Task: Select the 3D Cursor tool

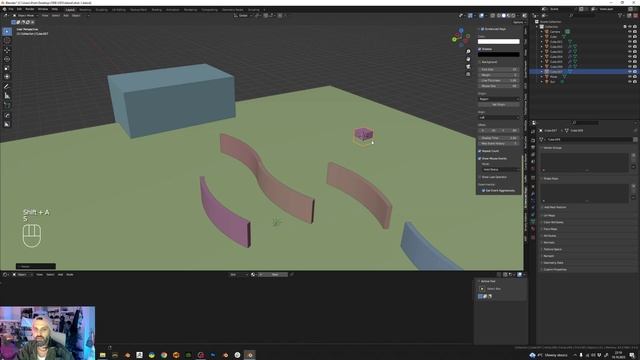Action: tap(7, 40)
